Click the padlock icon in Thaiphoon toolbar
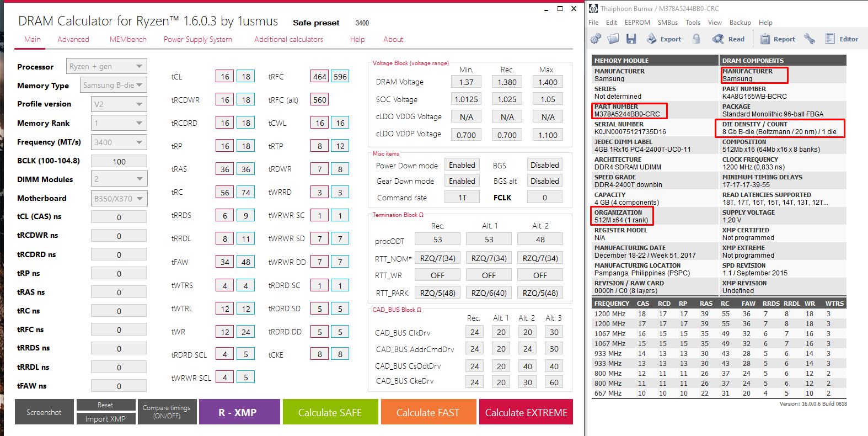Viewport: 868px width, 436px height. pyautogui.click(x=696, y=39)
